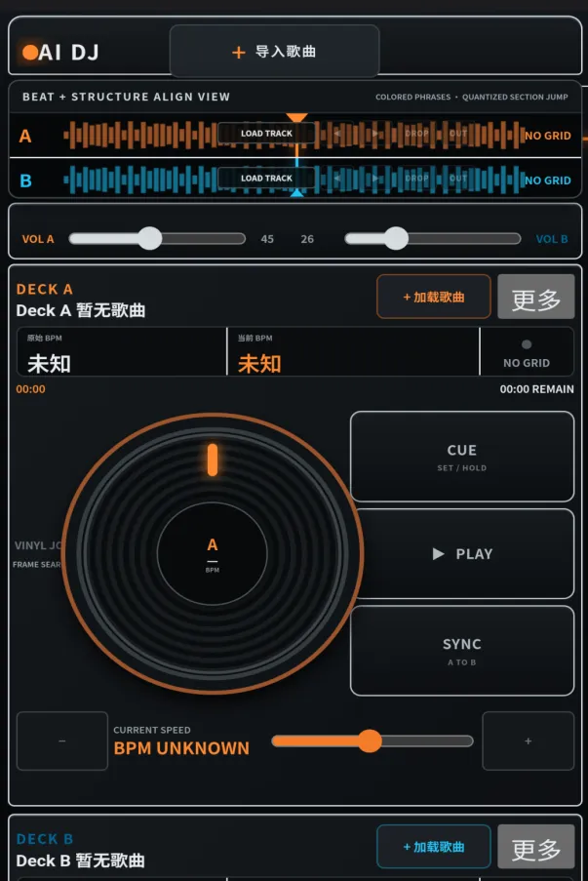The image size is (588, 881).
Task: Click the LOAD TRACK button on waveform B
Action: click(x=266, y=179)
